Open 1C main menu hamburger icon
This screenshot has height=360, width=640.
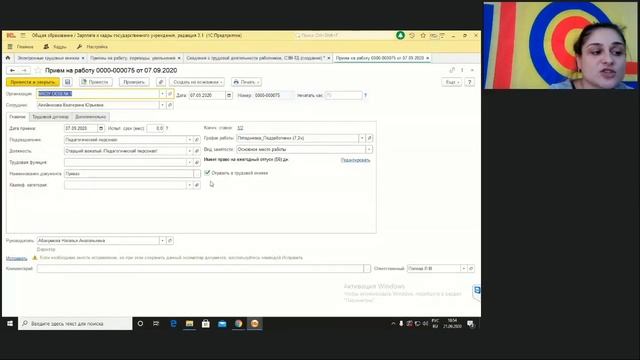pyautogui.click(x=23, y=36)
